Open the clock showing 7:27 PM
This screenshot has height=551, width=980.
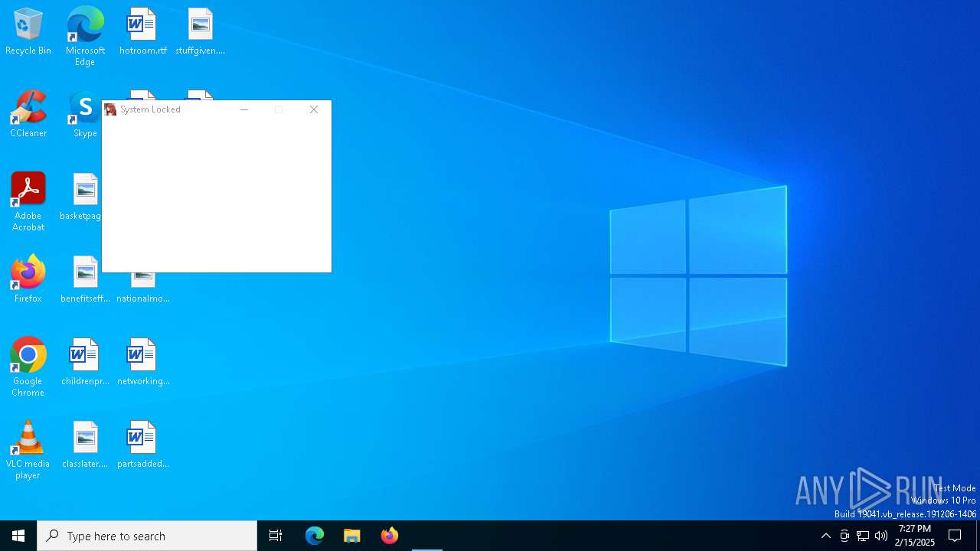[x=915, y=536]
